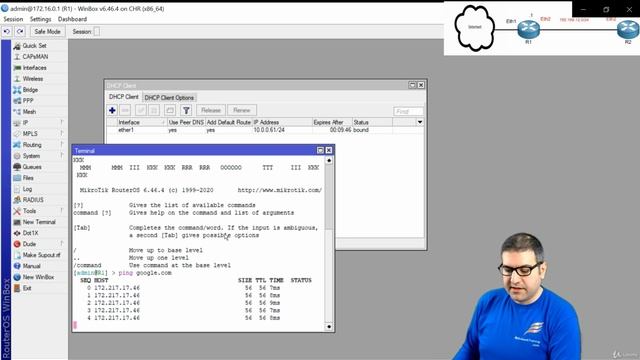Click the filter funnel icon in DHCP Client
Screen dimensions: 640x360
(x=186, y=110)
